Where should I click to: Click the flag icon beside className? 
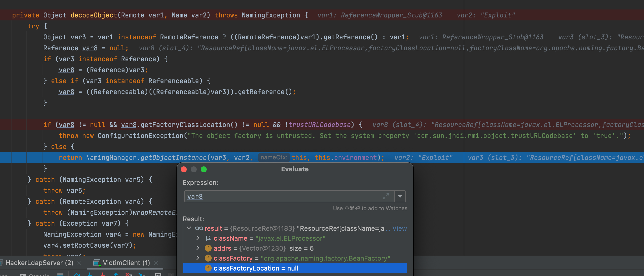pos(208,238)
